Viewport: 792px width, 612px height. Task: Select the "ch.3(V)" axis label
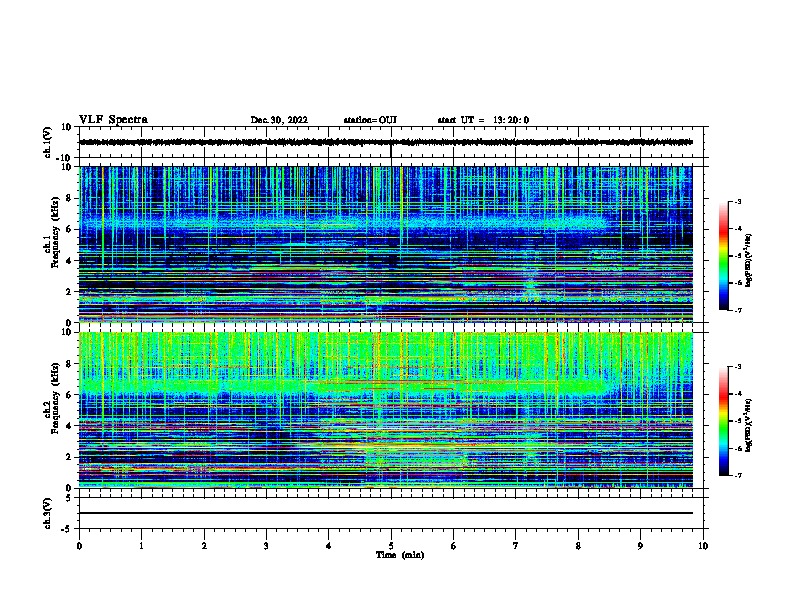coord(48,513)
